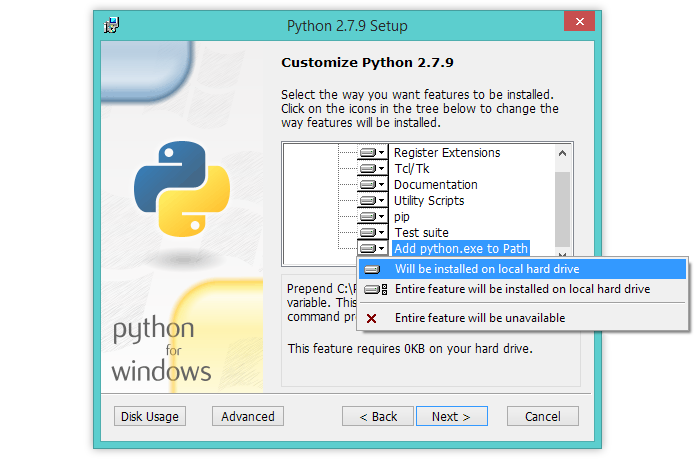Close the Python 2.7.9 Setup window
The width and height of the screenshot is (694, 459).
coord(579,21)
